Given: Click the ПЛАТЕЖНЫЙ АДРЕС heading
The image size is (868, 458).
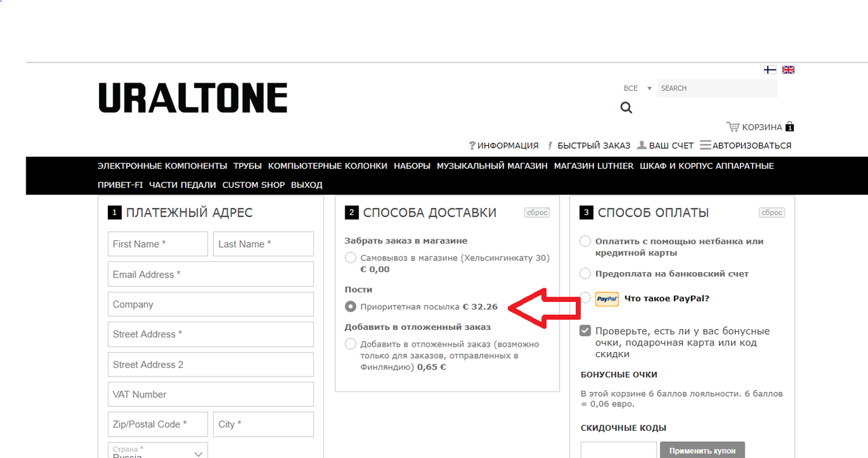Looking at the screenshot, I should [189, 212].
